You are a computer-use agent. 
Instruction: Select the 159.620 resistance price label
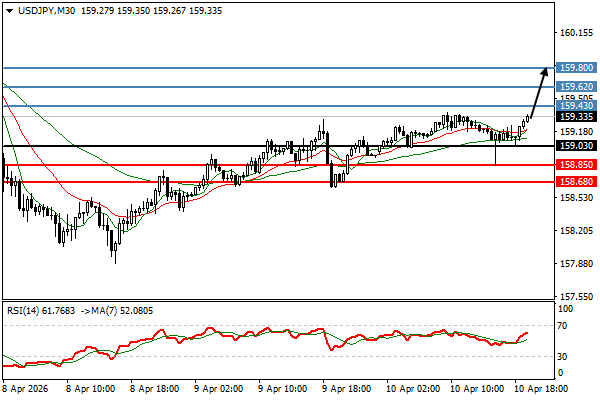[576, 87]
